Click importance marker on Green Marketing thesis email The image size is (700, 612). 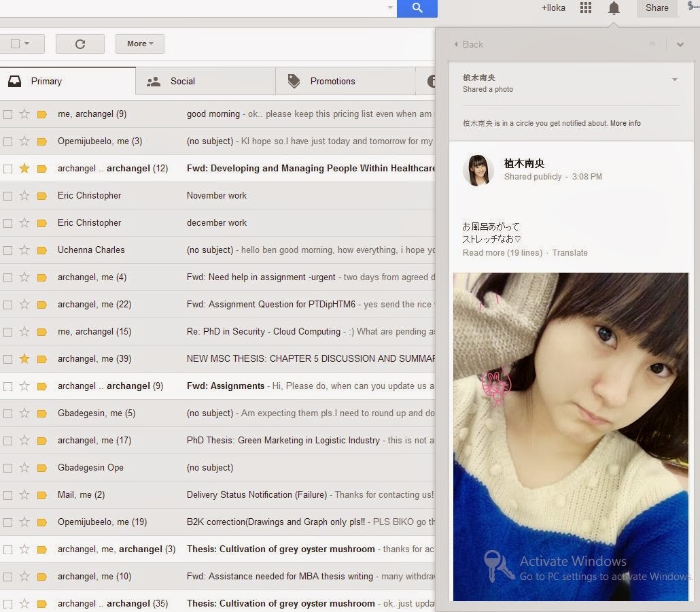(42, 441)
